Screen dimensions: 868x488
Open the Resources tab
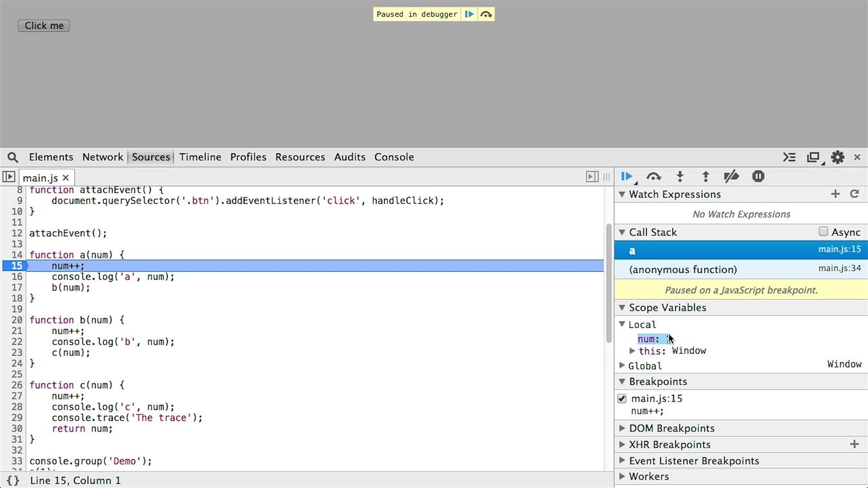coord(300,157)
